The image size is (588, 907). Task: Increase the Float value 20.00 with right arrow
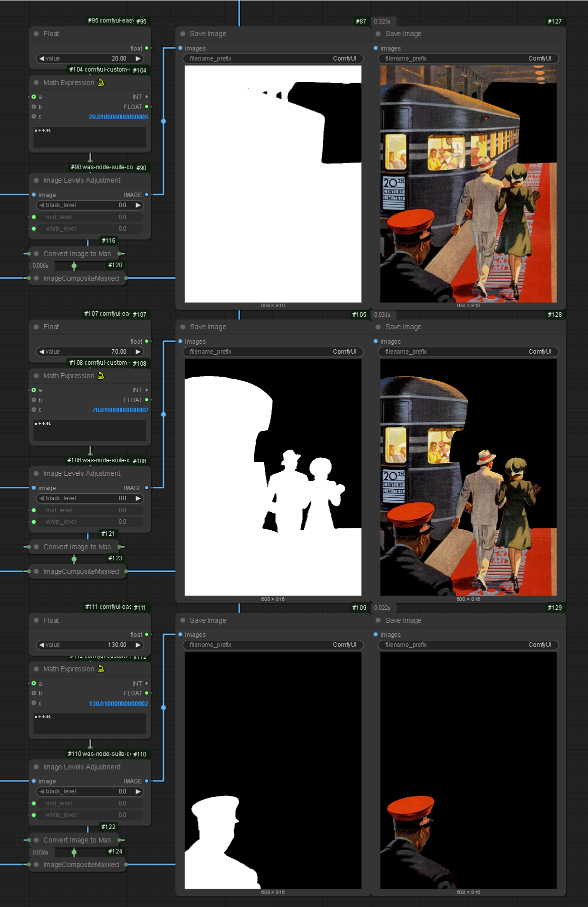[138, 59]
